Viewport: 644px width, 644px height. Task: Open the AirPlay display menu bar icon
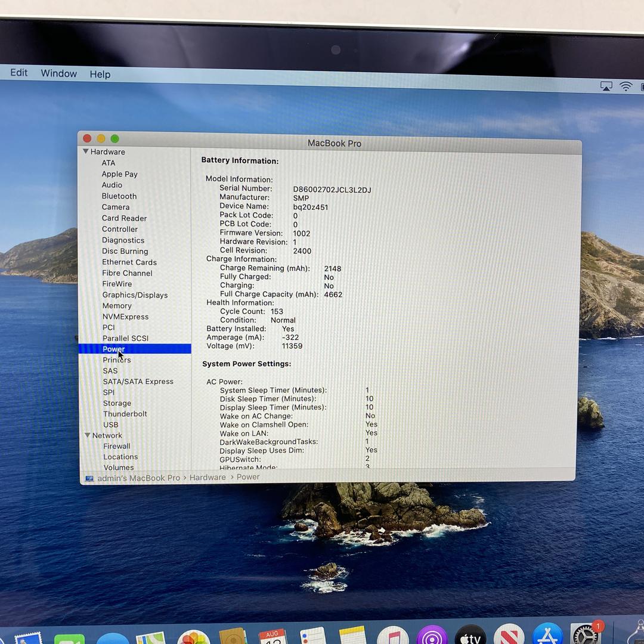click(606, 86)
